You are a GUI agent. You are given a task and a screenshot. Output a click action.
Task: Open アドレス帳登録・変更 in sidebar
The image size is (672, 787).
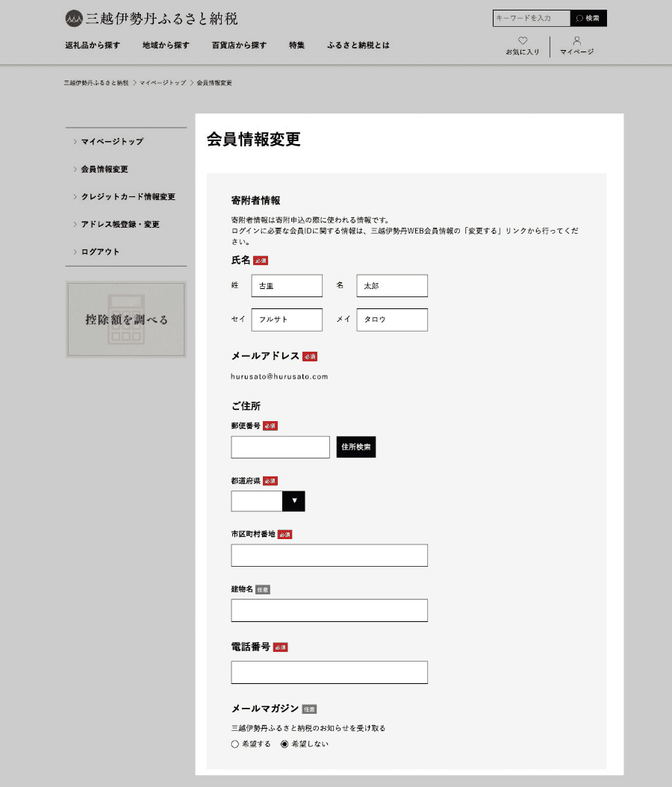(120, 225)
